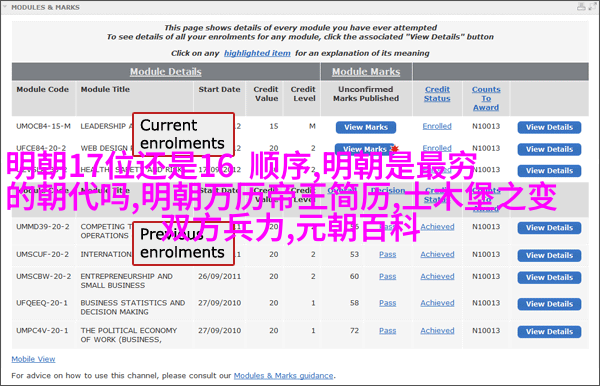This screenshot has width=600, height=386.
Task: Click credit value 15 for UMOCB4-15-M
Action: click(274, 126)
